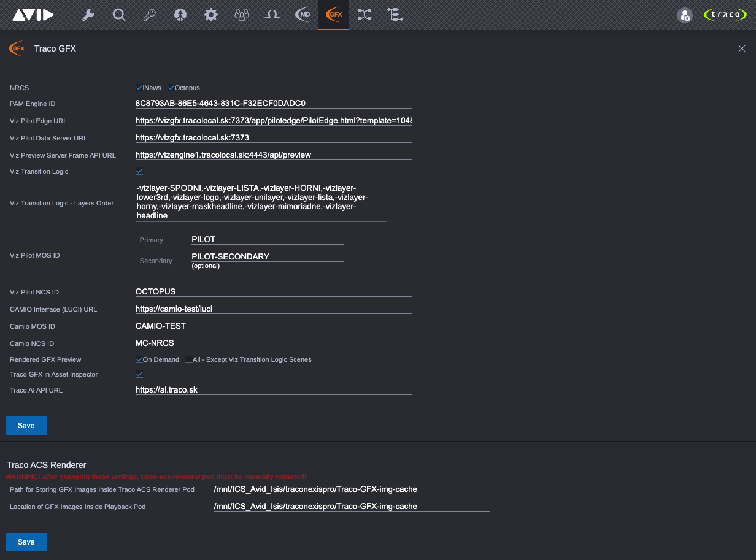Open the MD app in top bar
Image resolution: width=756 pixels, height=560 pixels.
click(x=303, y=15)
